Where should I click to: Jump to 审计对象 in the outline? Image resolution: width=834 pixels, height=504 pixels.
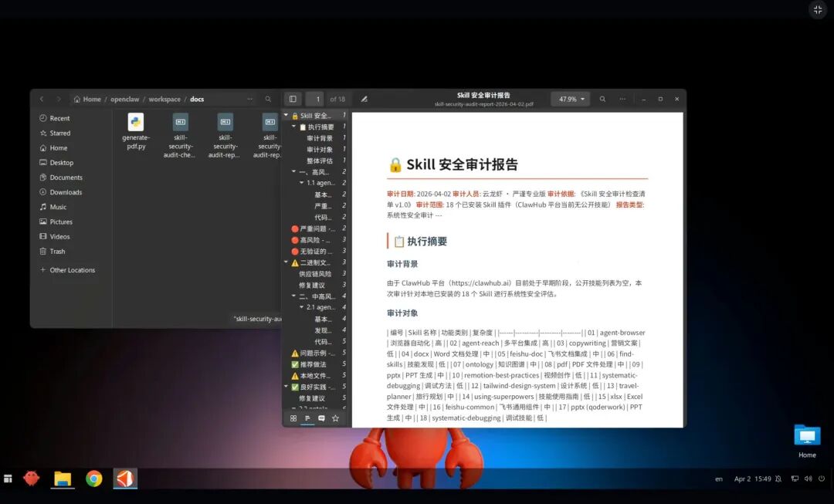pyautogui.click(x=320, y=150)
